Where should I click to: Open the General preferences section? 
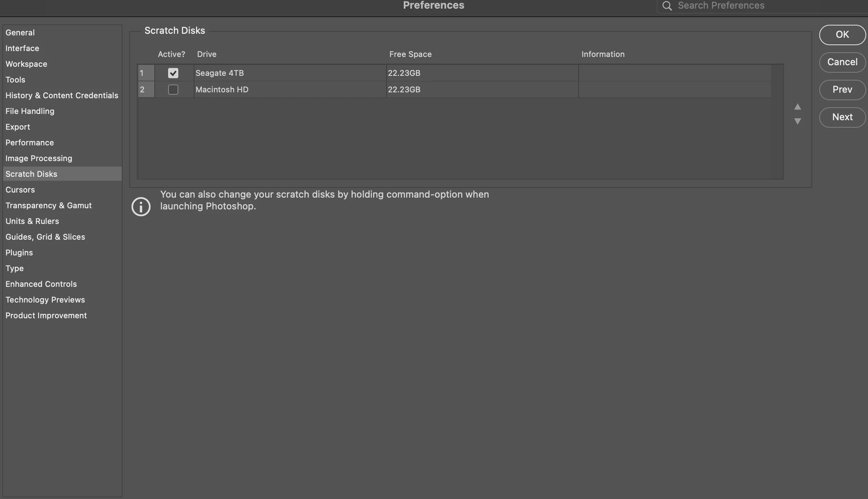[20, 33]
